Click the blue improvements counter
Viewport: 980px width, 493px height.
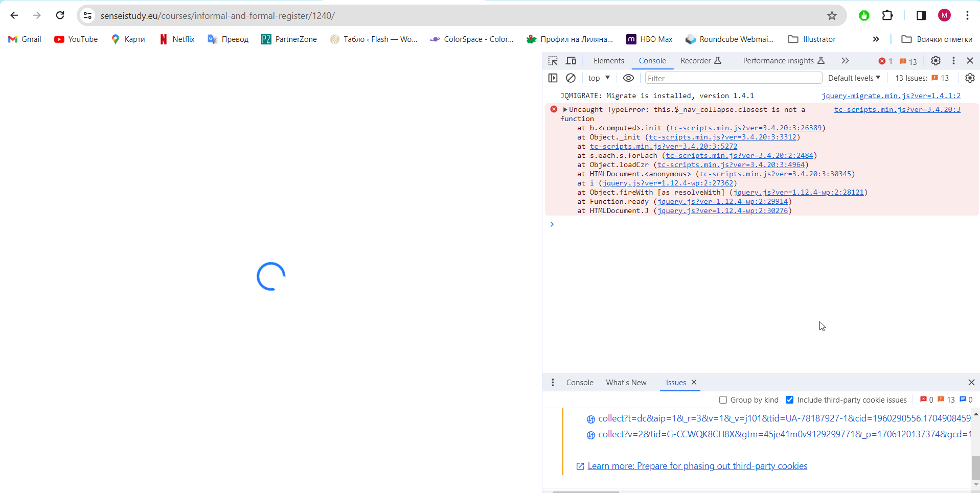click(966, 400)
